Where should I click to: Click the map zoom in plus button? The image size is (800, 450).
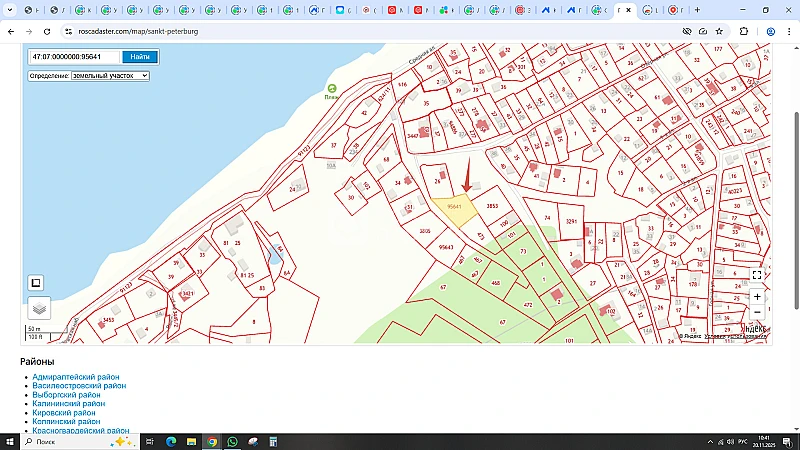click(x=757, y=297)
